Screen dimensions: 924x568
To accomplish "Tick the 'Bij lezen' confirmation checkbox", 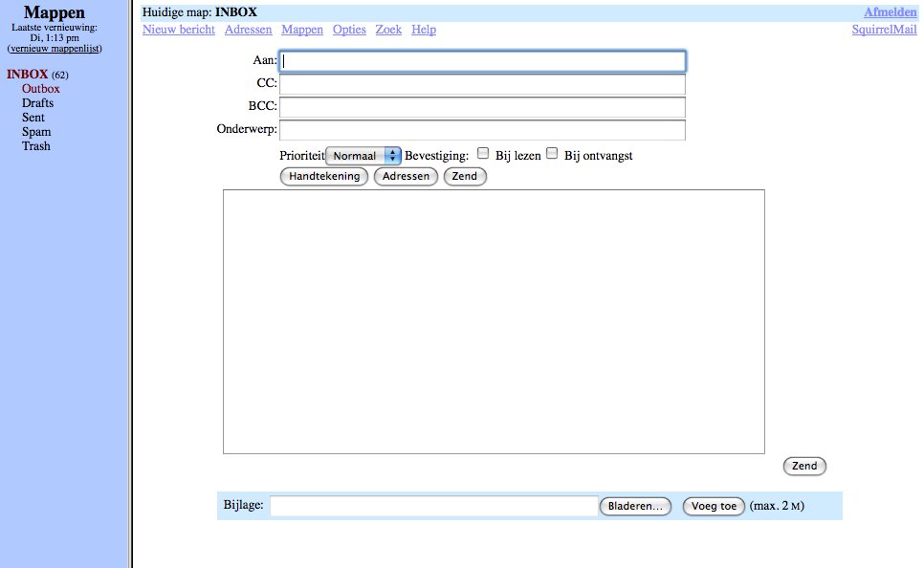I will point(483,153).
